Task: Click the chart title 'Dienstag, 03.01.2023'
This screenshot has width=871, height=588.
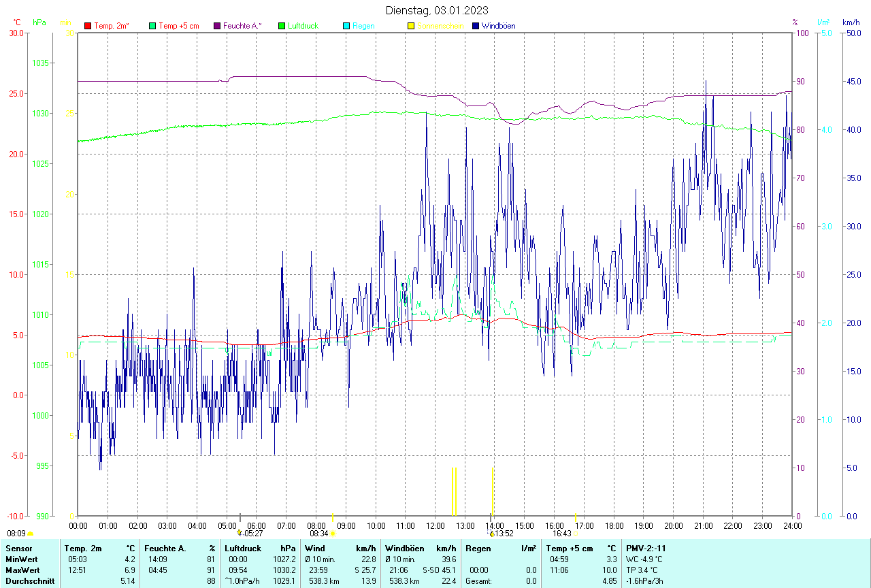Action: [x=436, y=10]
